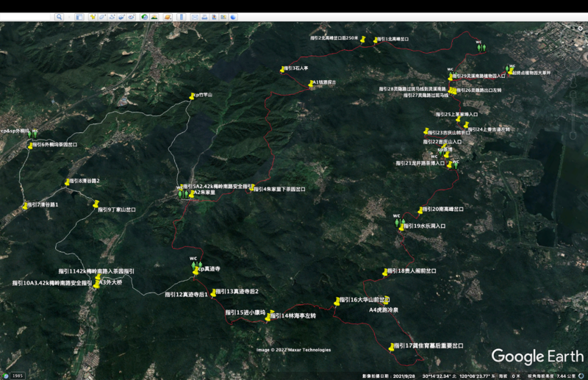Select the Add Placemark pushpin tool
This screenshot has height=380, width=588.
93,17
